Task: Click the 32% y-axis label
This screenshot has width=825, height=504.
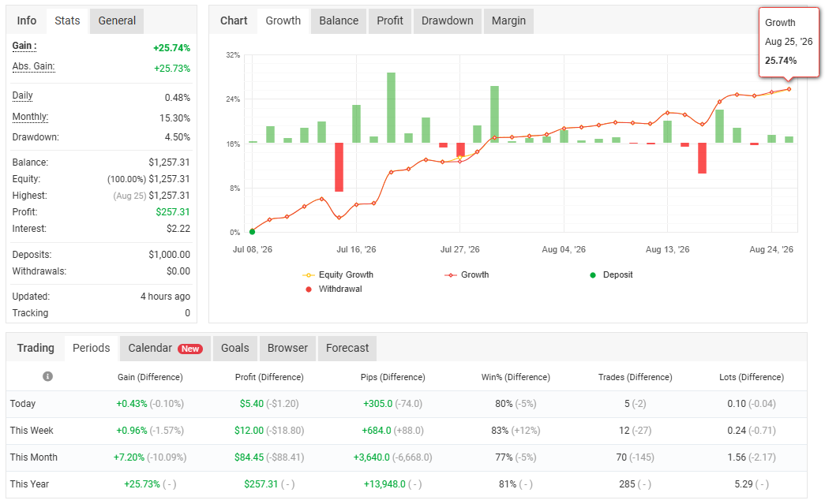Action: tap(233, 54)
